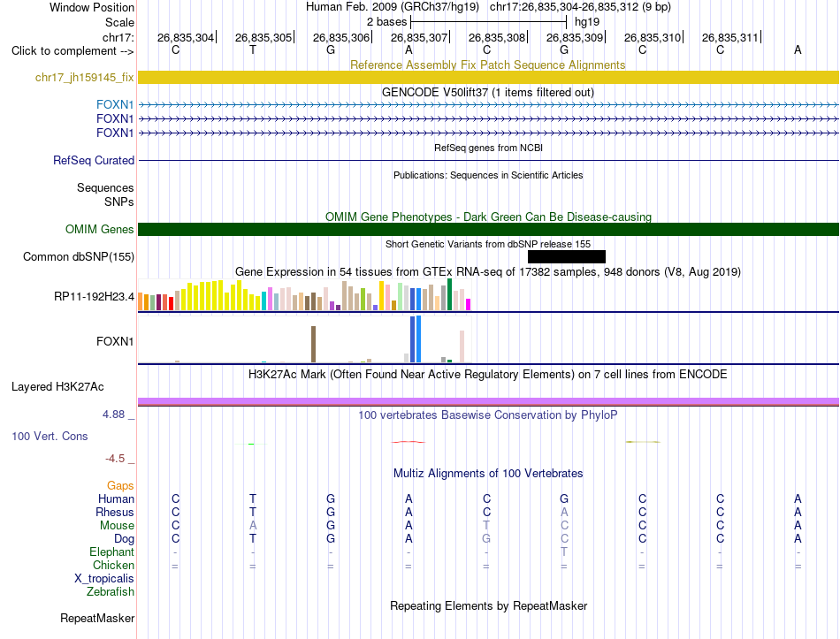Viewport: 840px width, 639px height.
Task: Click the RefSeq Curated track label
Action: (x=94, y=160)
